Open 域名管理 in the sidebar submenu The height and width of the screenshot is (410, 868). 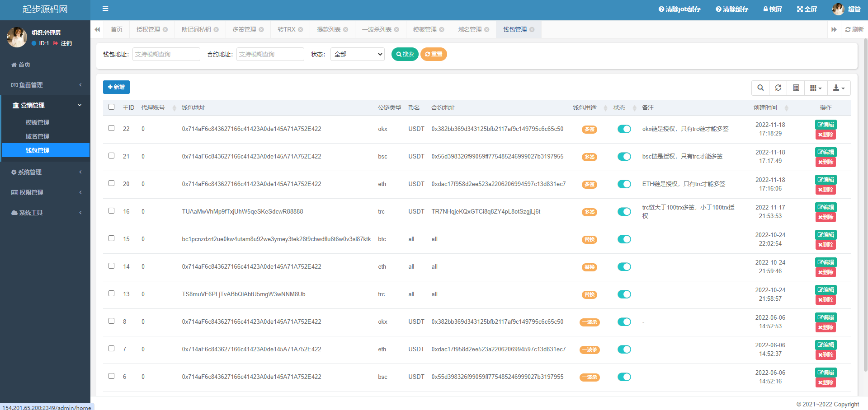tap(38, 136)
